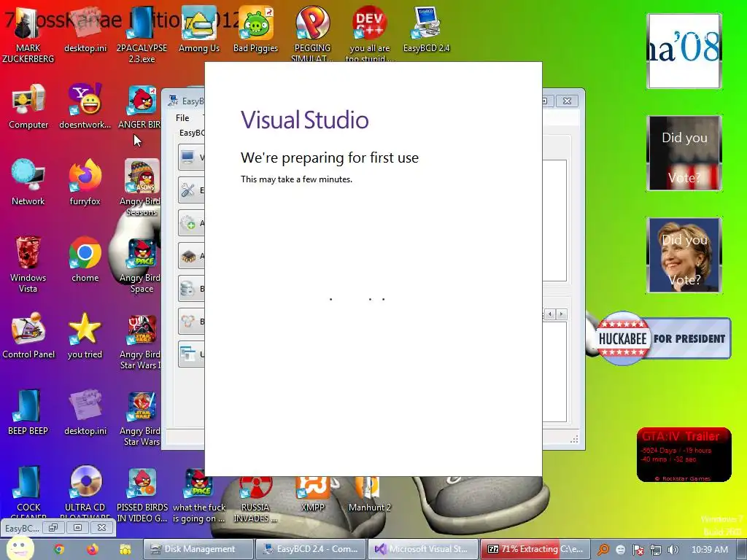Select the COCK CLEANER desktop icon
This screenshot has width=747, height=560.
pyautogui.click(x=28, y=491)
